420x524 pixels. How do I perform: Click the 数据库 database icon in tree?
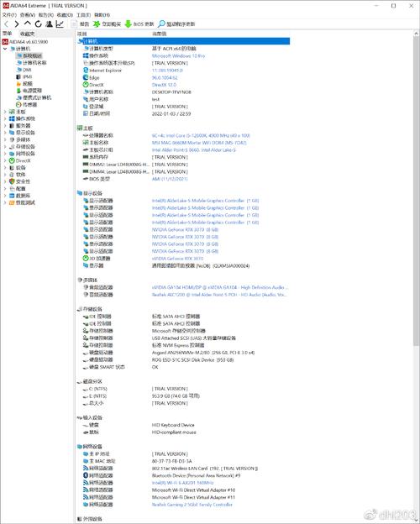pos(12,196)
